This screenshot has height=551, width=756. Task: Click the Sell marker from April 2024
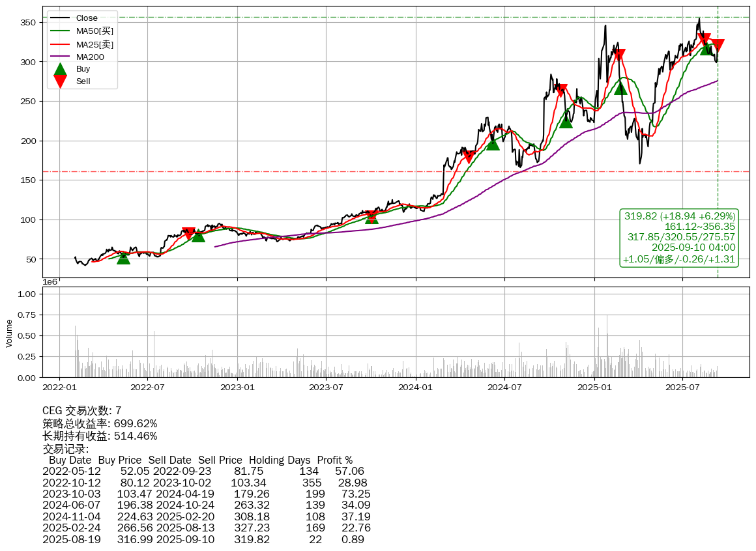468,156
